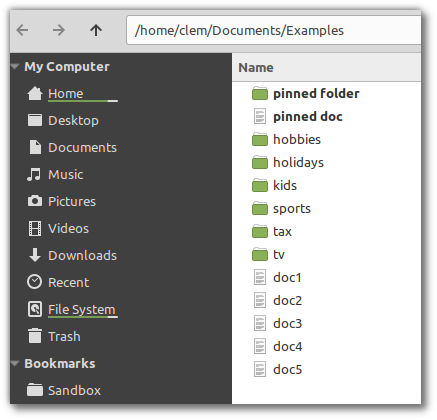The height and width of the screenshot is (420, 437).
Task: Click the 'pinned doc' document icon
Action: 260,116
